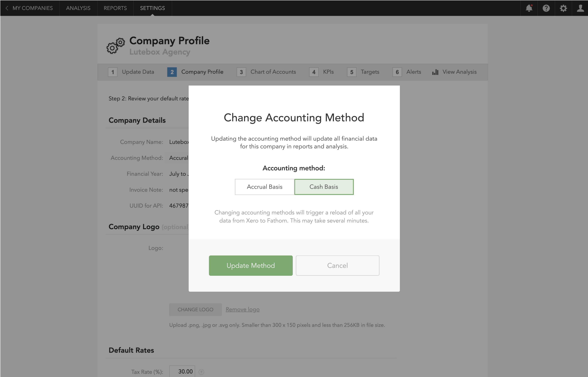Image resolution: width=588 pixels, height=377 pixels.
Task: Click the Company Details heading
Action: 137,120
